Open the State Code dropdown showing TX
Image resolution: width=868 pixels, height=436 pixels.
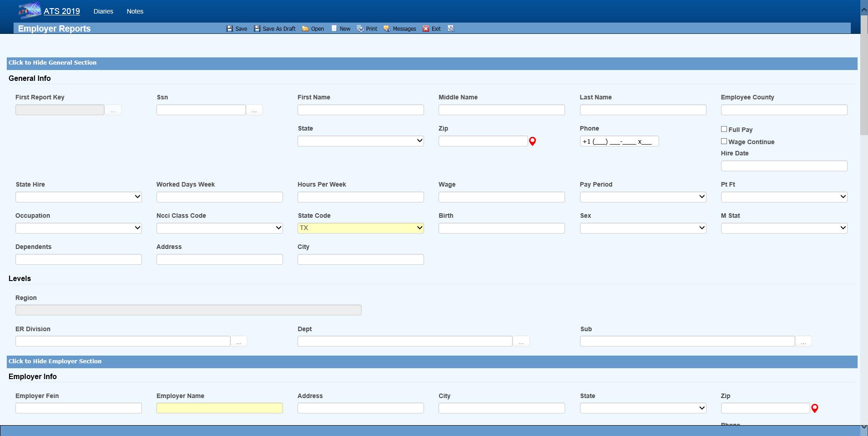pyautogui.click(x=360, y=228)
